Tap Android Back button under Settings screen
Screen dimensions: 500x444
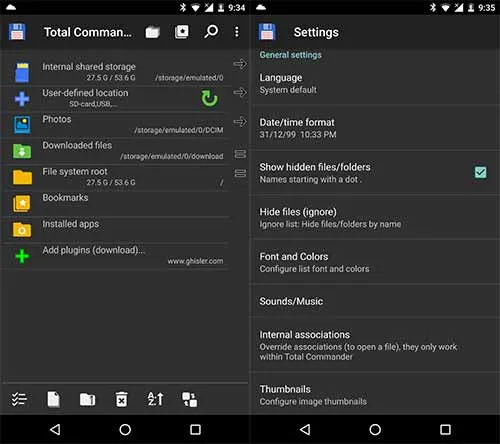(x=305, y=430)
